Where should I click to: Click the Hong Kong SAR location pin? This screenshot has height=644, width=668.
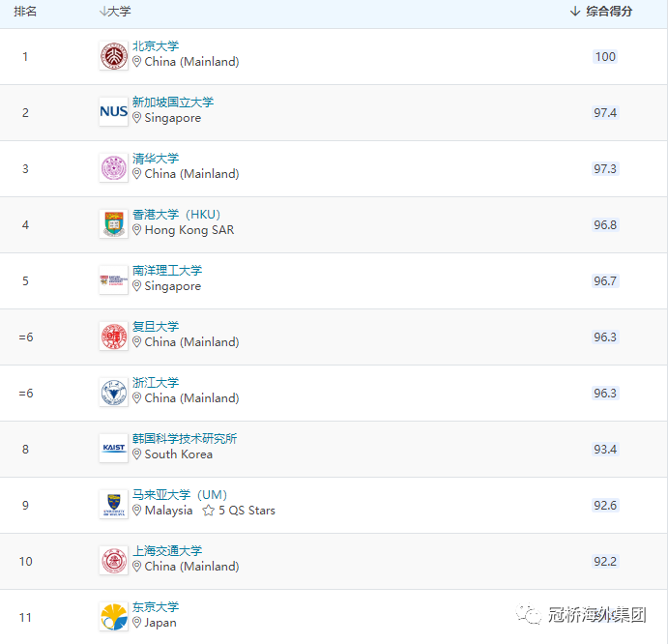[137, 230]
